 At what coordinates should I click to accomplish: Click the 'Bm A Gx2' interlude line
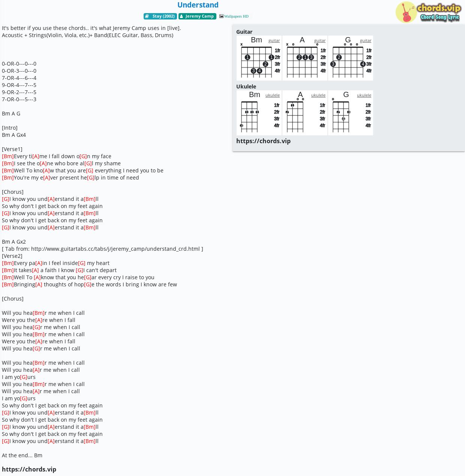14,242
